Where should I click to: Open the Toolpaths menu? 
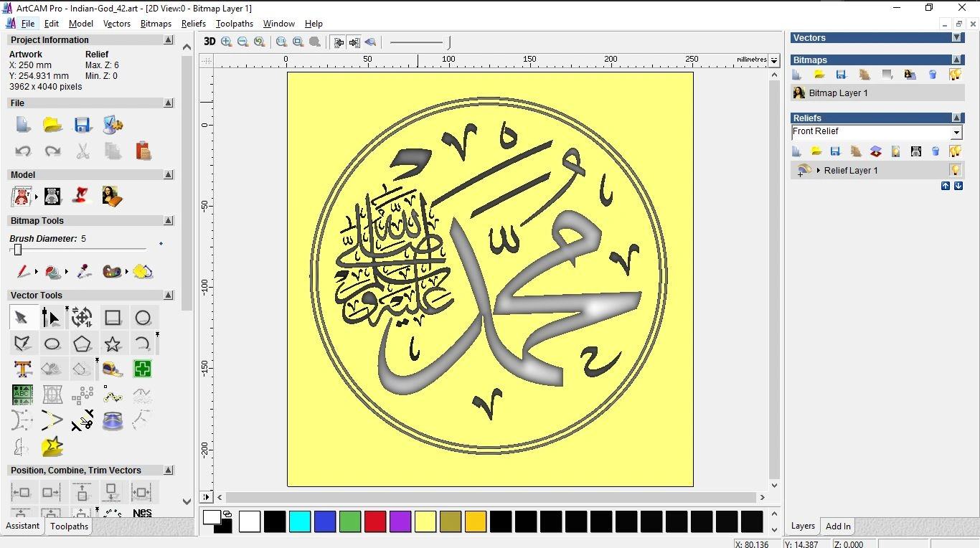point(234,24)
